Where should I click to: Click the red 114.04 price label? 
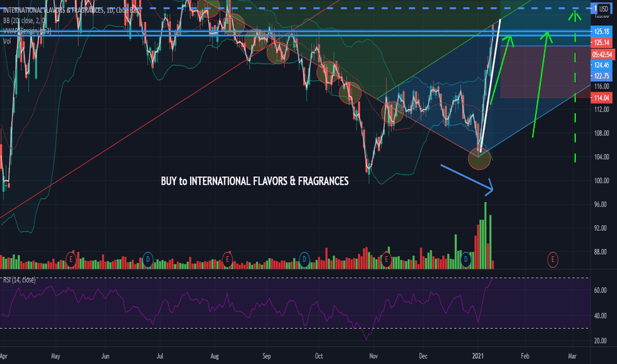(602, 98)
